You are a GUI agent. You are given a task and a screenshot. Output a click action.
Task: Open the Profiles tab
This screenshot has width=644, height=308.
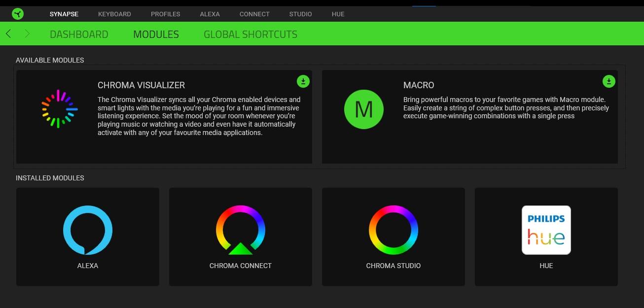165,14
